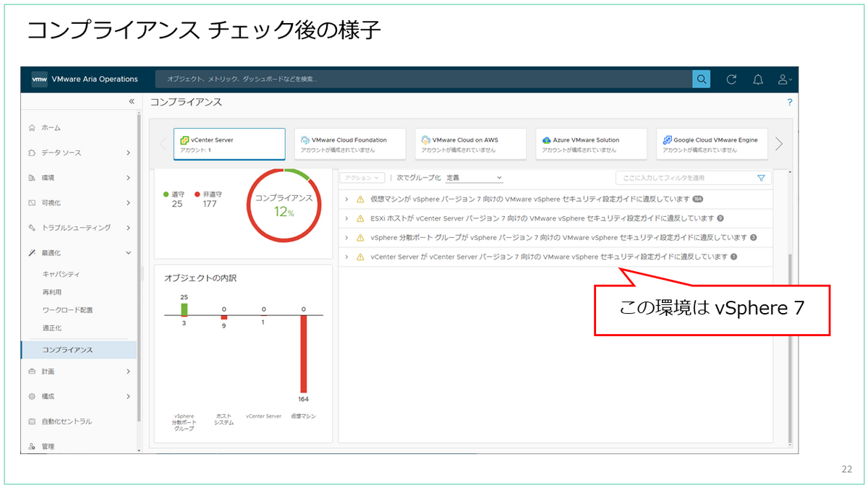The height and width of the screenshot is (488, 868).
Task: Click the ホーム home icon
Action: tap(31, 128)
